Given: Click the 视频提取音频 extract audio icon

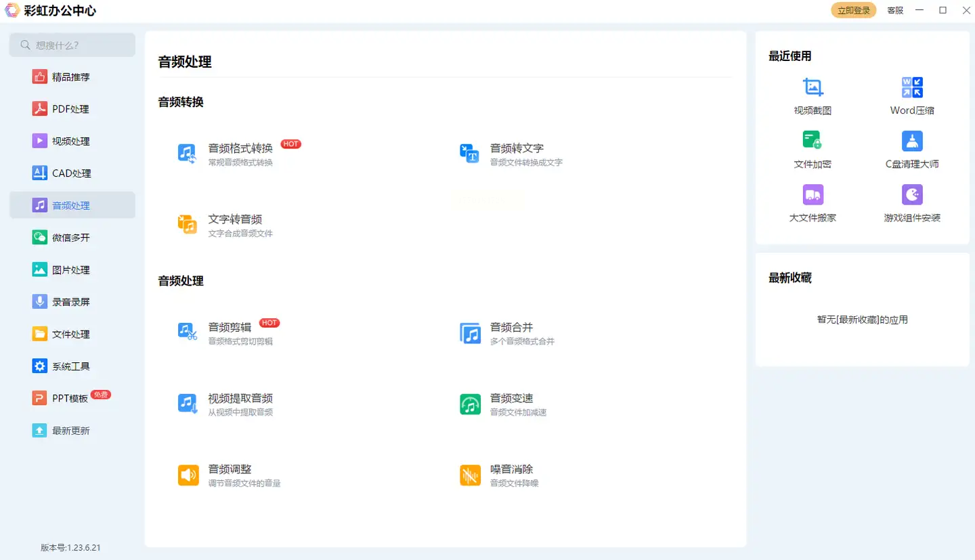Looking at the screenshot, I should click(x=188, y=404).
